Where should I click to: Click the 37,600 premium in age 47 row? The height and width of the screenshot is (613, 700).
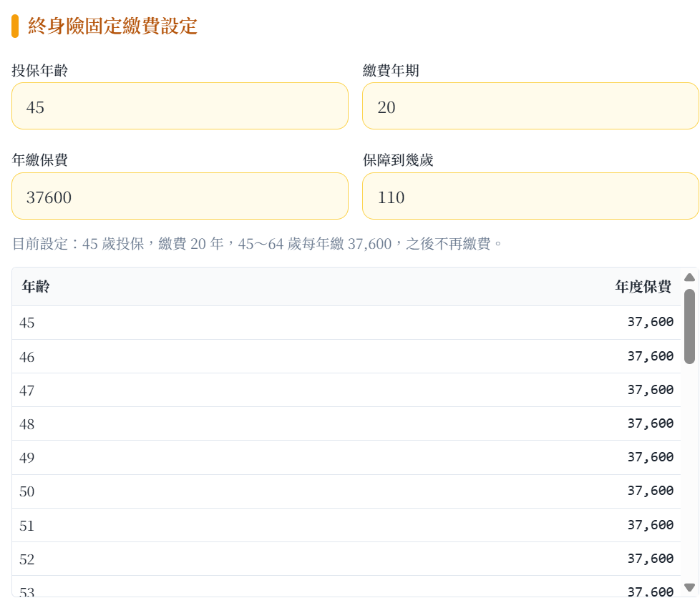[x=651, y=390]
